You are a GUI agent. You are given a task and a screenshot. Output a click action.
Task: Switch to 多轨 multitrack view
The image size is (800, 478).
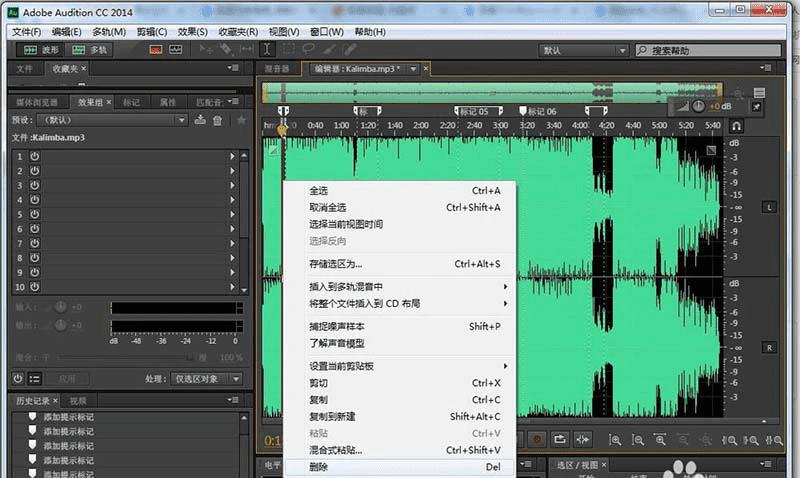pos(89,49)
